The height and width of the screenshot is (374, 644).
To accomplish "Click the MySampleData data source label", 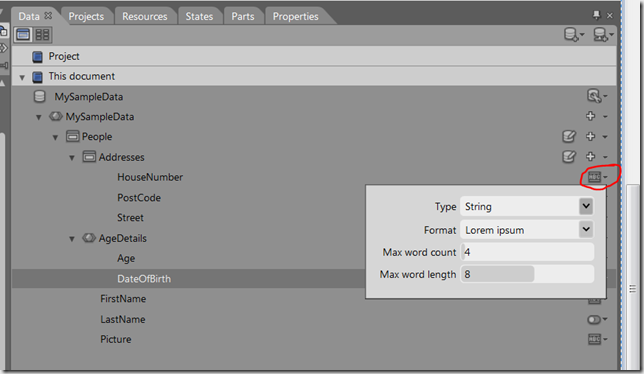I will tap(89, 97).
